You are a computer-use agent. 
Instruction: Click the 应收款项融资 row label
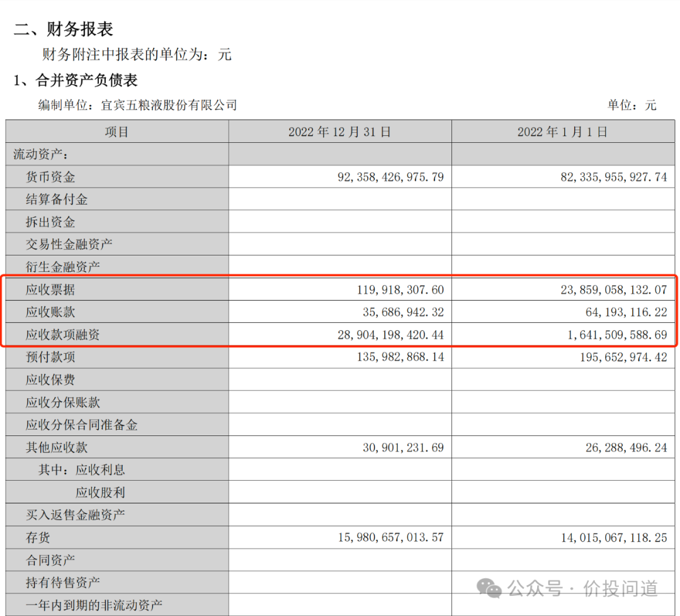coord(63,334)
